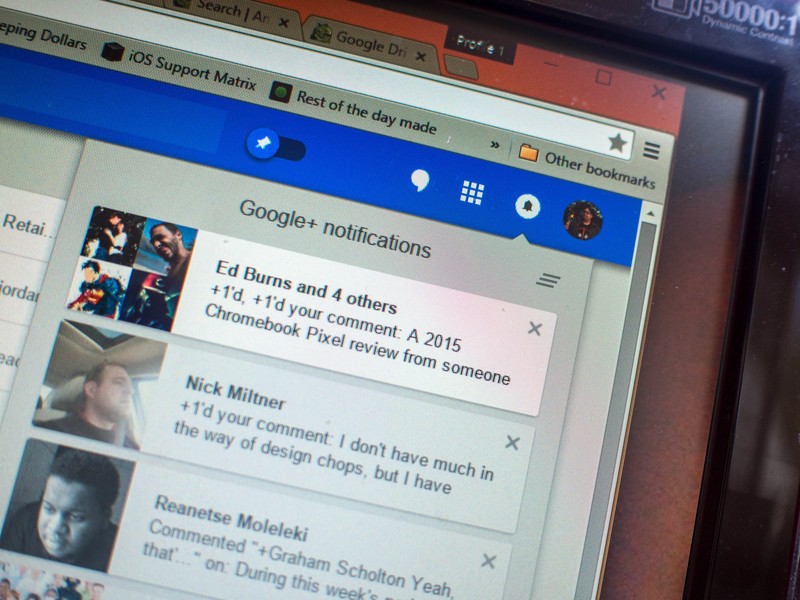Open the Dollars bookmark
This screenshot has height=600, width=800.
tap(43, 35)
